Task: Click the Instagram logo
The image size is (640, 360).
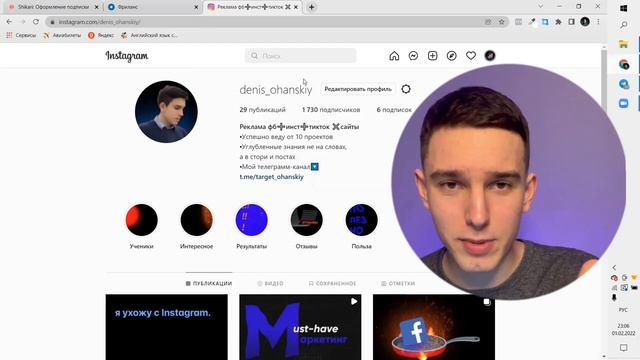Action: tap(127, 56)
